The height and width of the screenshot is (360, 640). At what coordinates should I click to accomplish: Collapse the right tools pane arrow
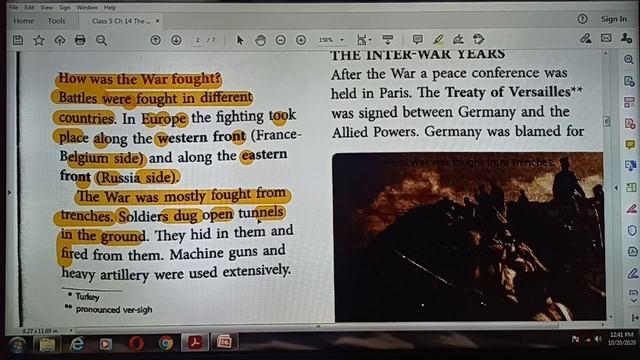coord(635,317)
